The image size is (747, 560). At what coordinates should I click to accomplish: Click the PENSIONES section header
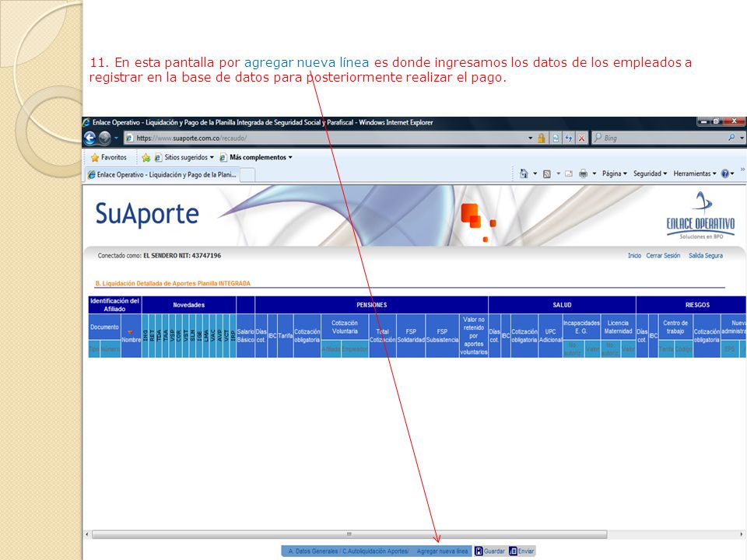click(x=372, y=305)
